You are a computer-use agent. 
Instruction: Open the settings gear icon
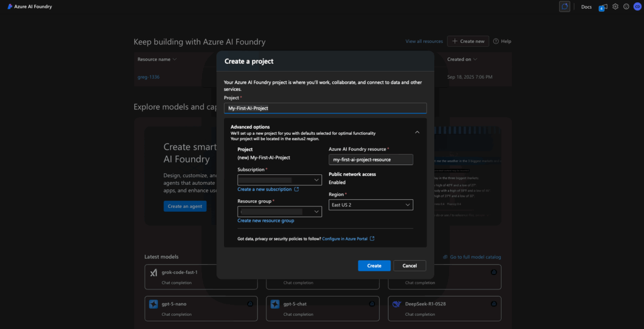coord(615,7)
